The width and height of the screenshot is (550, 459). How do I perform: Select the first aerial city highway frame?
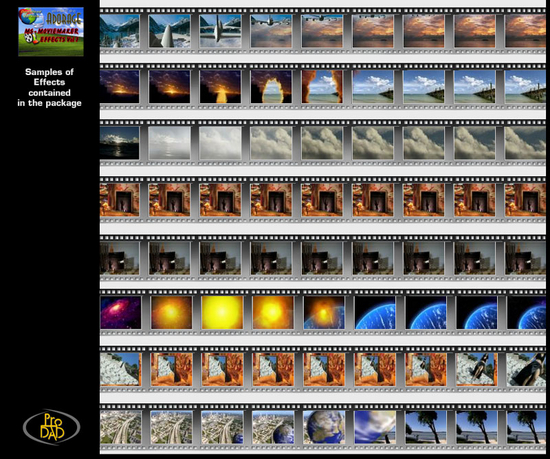pos(121,427)
